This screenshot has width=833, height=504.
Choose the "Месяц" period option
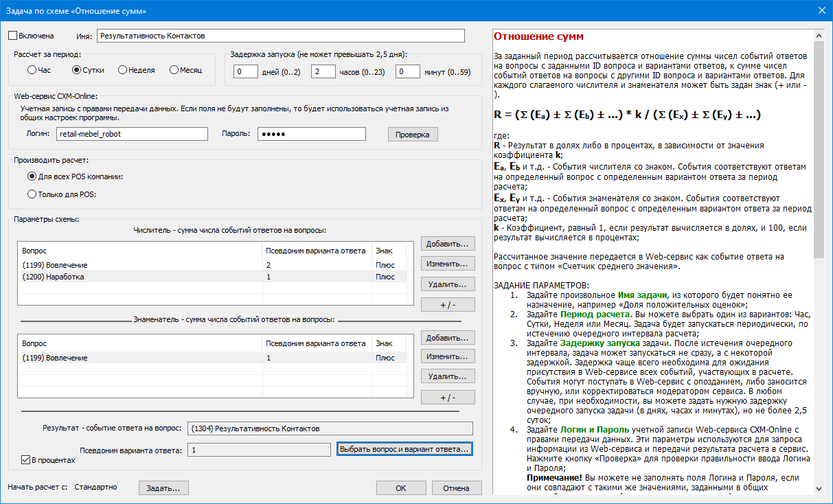coord(174,70)
